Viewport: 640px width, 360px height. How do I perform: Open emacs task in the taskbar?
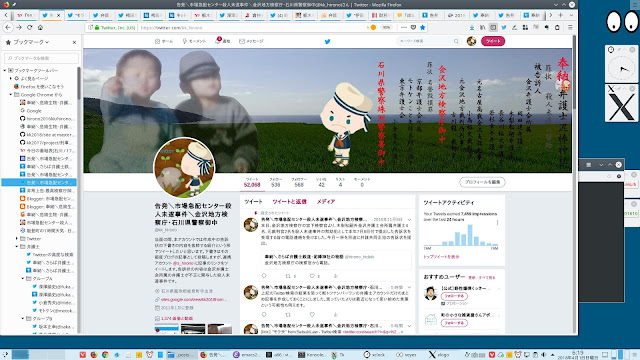point(246,355)
